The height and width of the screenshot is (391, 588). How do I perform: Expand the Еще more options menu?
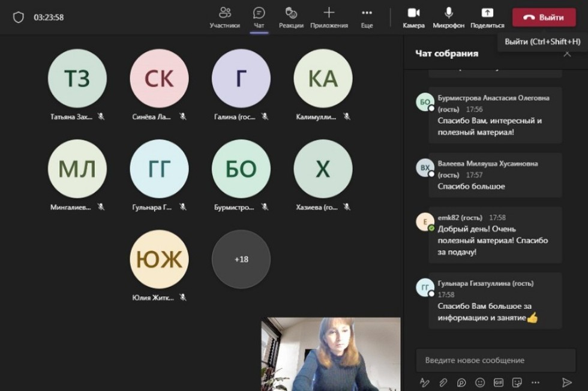367,17
